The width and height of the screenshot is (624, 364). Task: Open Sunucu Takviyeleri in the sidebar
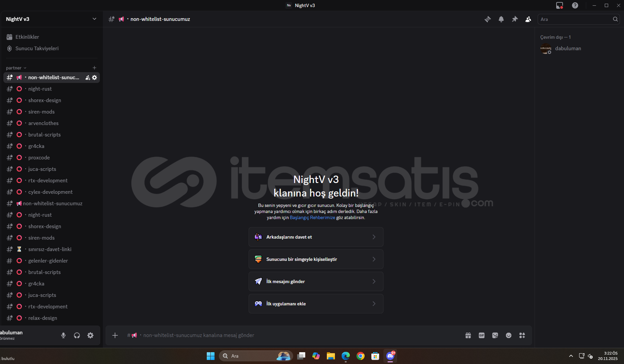coord(37,49)
